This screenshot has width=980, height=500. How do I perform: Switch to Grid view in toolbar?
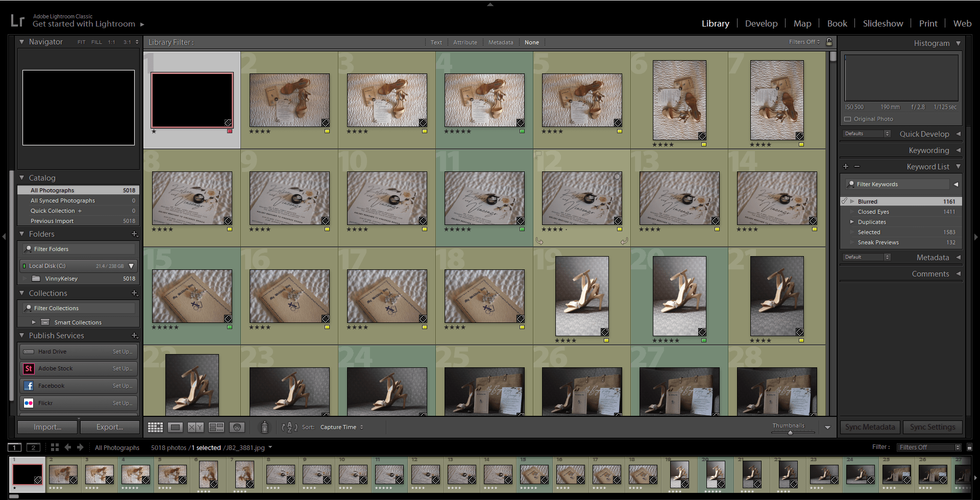click(155, 427)
